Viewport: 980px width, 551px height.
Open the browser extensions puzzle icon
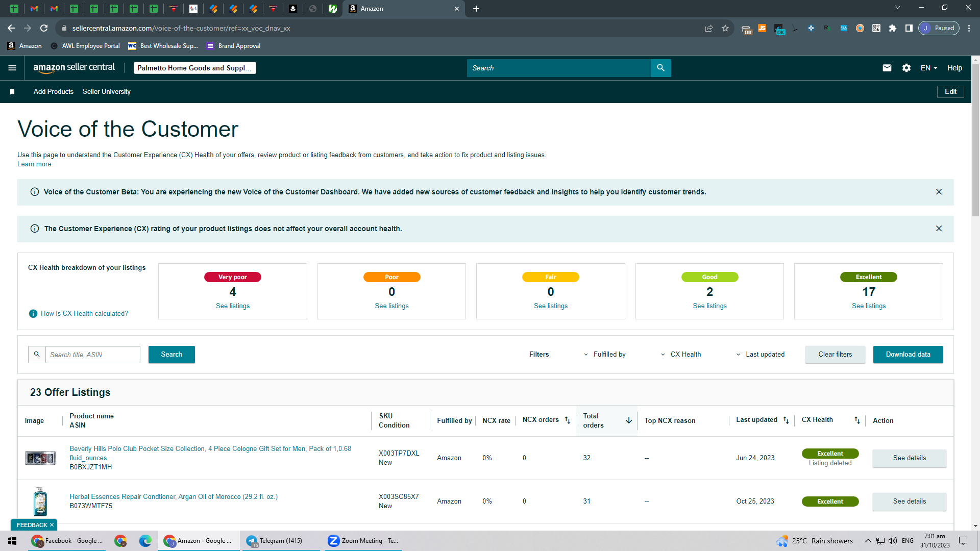coord(893,28)
